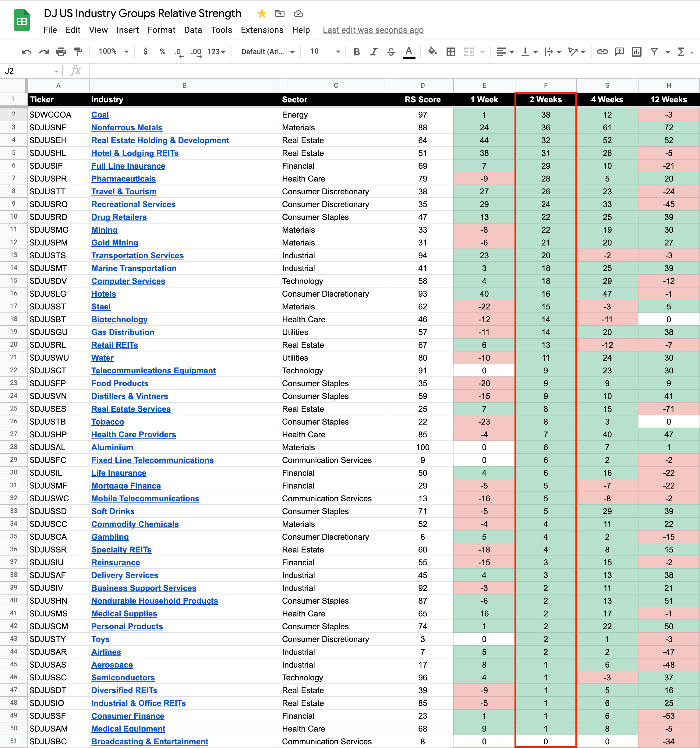Select the paint format tool
Screen dimensions: 700x748
[x=78, y=52]
